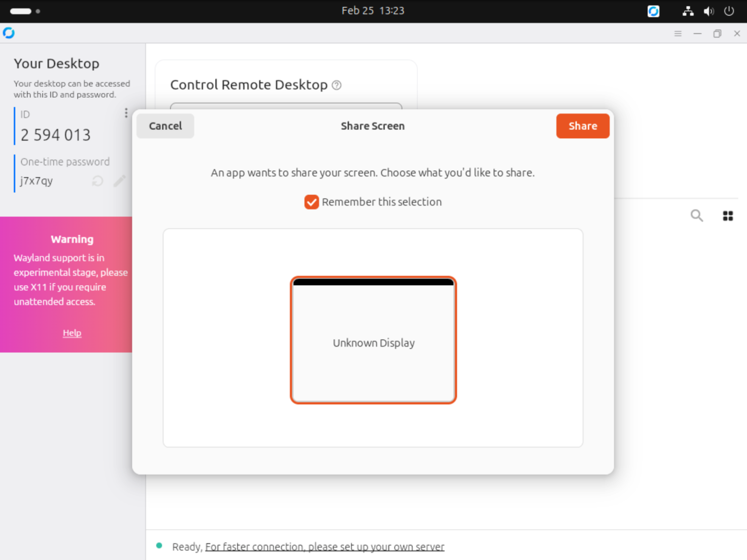Screen dimensions: 747x560
Task: Cancel the screen sharing dialog
Action: [165, 126]
